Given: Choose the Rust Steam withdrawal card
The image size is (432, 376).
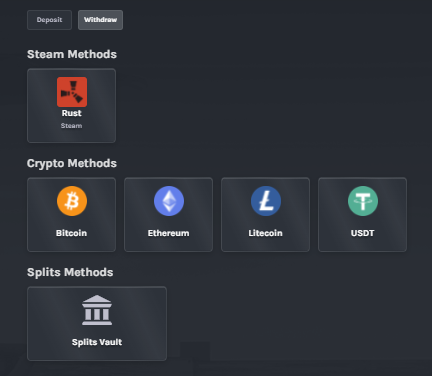Looking at the screenshot, I should click(72, 106).
